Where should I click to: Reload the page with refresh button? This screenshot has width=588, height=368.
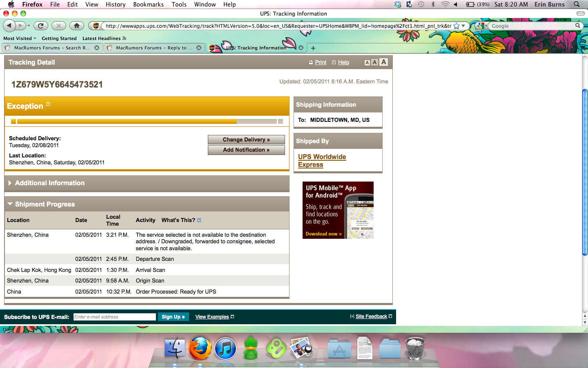[x=40, y=26]
